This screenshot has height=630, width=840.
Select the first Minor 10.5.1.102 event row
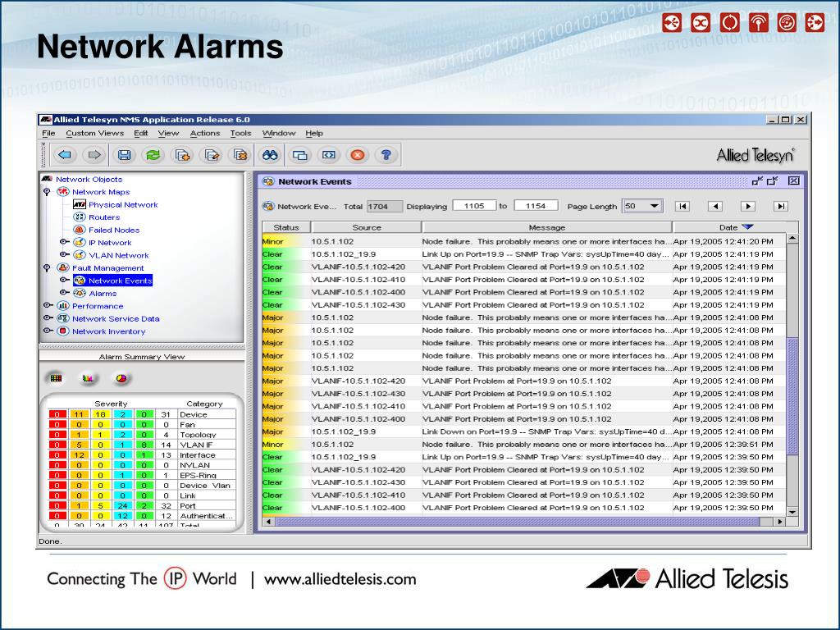[x=524, y=242]
